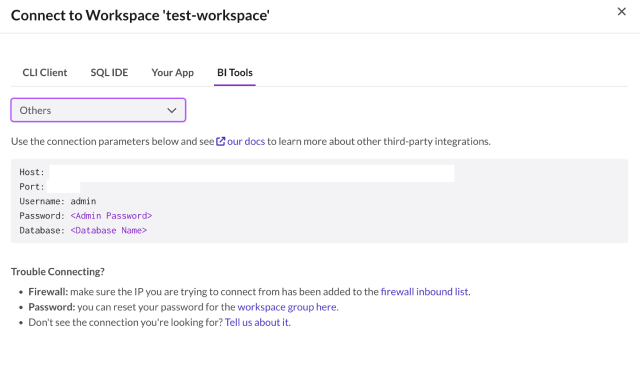Click the admin username value
The width and height of the screenshot is (640, 374).
coord(83,201)
